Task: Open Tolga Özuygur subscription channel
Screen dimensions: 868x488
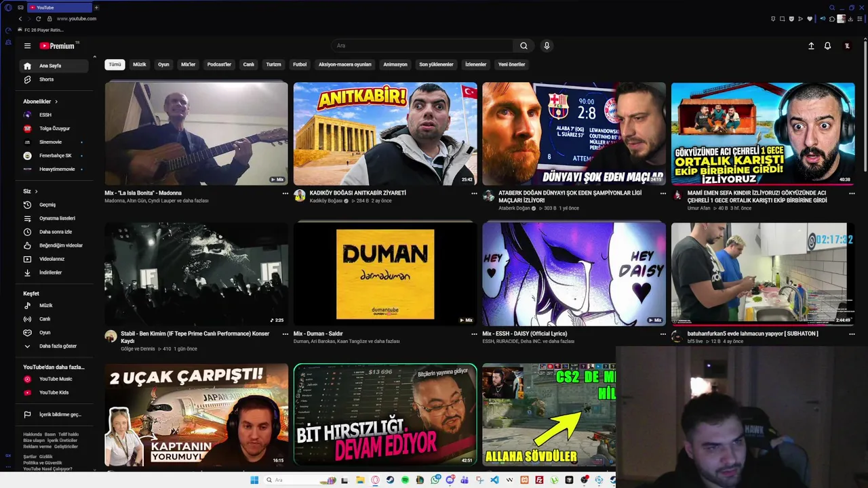Action: (x=54, y=128)
